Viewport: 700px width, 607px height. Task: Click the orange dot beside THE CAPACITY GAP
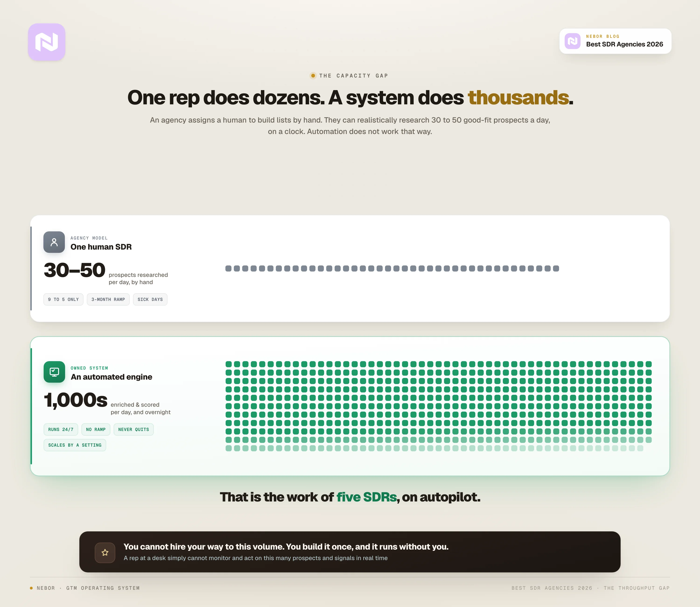313,76
